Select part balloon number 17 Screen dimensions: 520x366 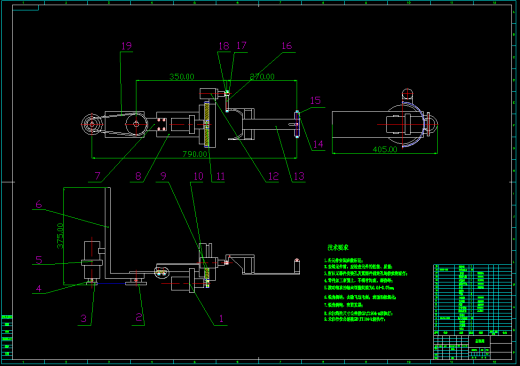241,45
